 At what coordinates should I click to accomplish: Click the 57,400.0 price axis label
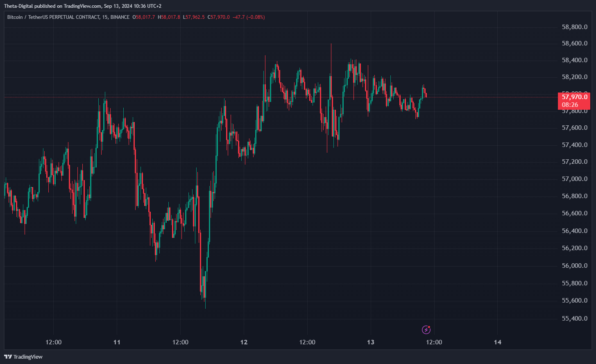point(574,145)
